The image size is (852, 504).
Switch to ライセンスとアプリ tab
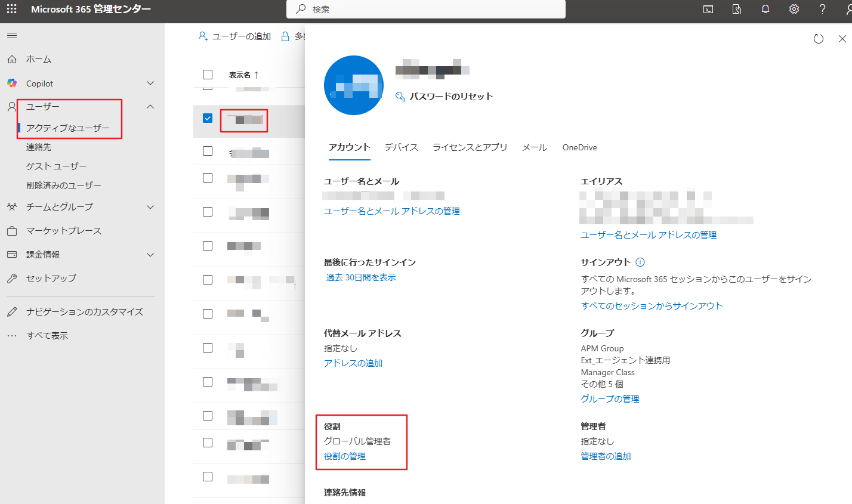coord(470,147)
